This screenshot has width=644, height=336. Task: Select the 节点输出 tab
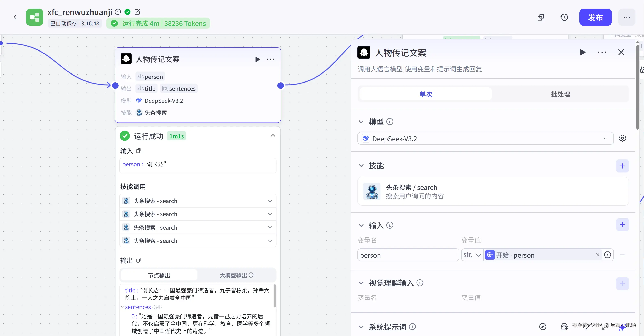[159, 275]
